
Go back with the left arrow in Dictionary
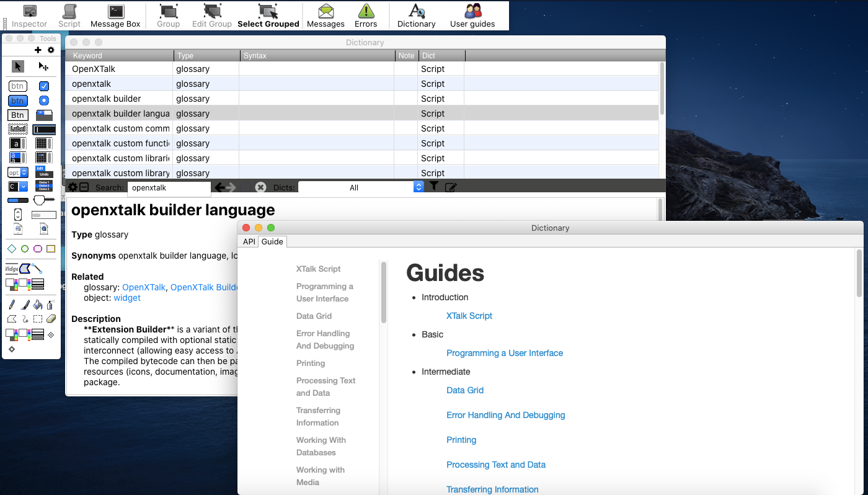tap(219, 187)
